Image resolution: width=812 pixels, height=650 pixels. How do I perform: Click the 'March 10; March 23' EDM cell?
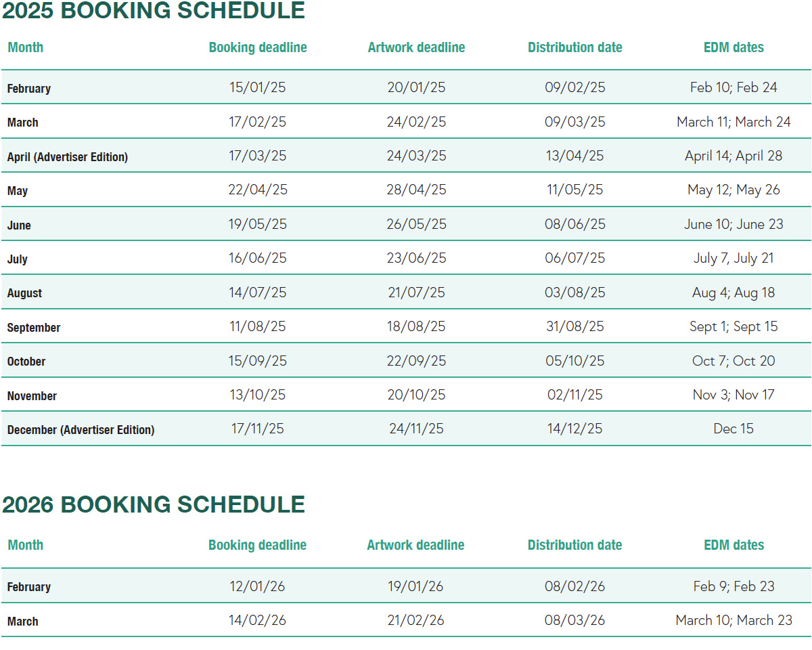point(734,620)
